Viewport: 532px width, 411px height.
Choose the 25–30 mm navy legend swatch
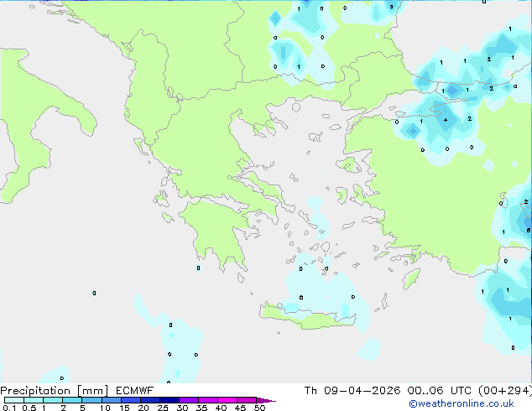point(170,400)
